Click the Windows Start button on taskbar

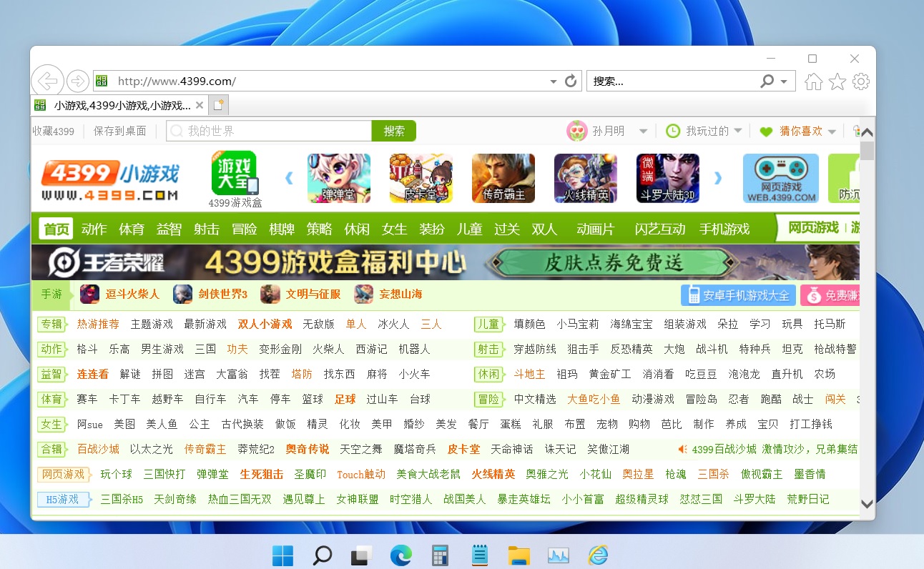[x=282, y=555]
